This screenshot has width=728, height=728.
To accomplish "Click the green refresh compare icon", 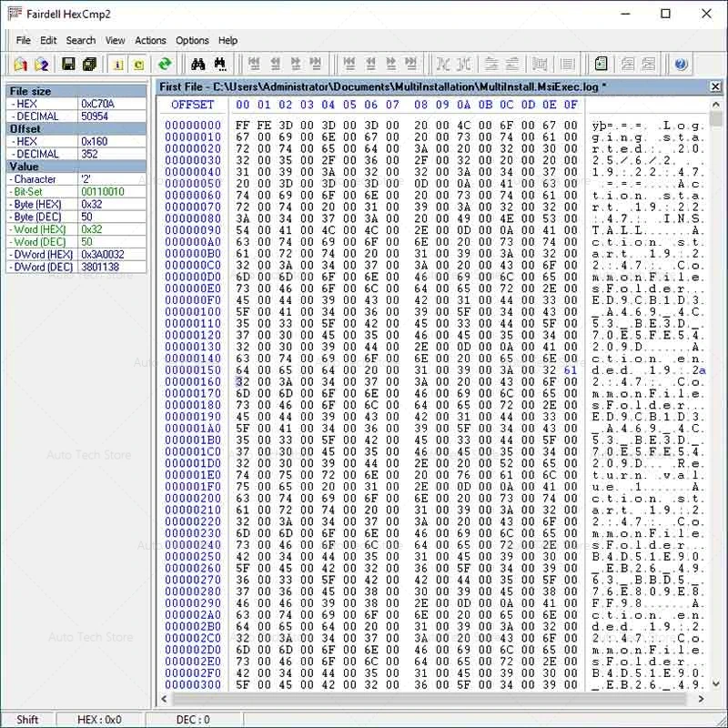I will tap(165, 64).
